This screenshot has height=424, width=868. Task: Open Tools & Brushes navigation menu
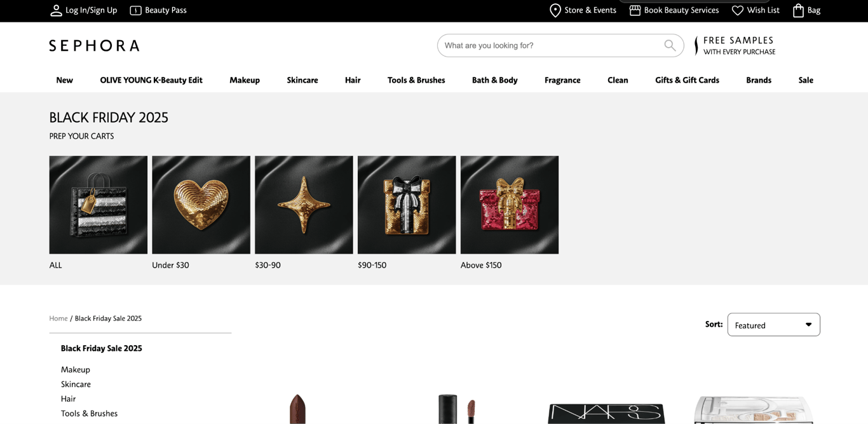click(416, 80)
